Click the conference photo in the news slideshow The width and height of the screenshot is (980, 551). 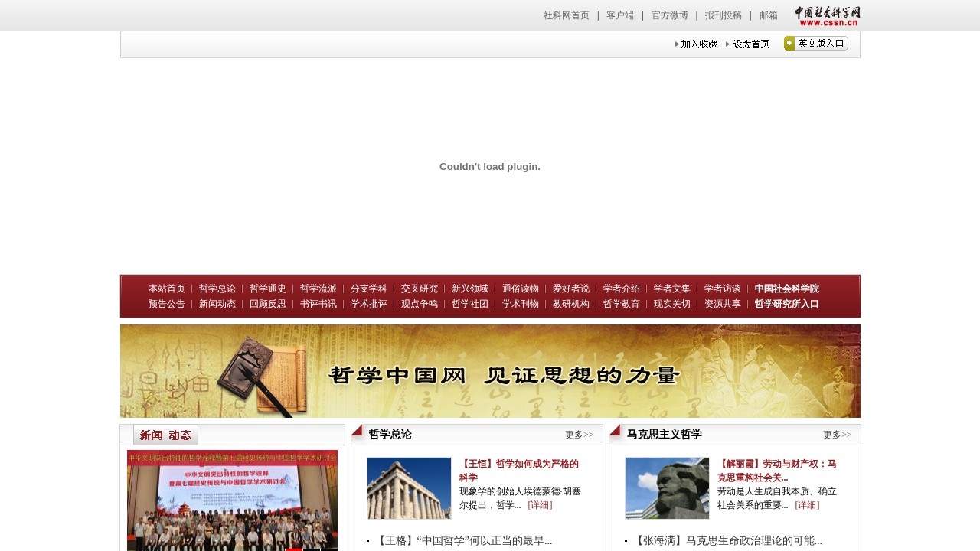pos(232,500)
